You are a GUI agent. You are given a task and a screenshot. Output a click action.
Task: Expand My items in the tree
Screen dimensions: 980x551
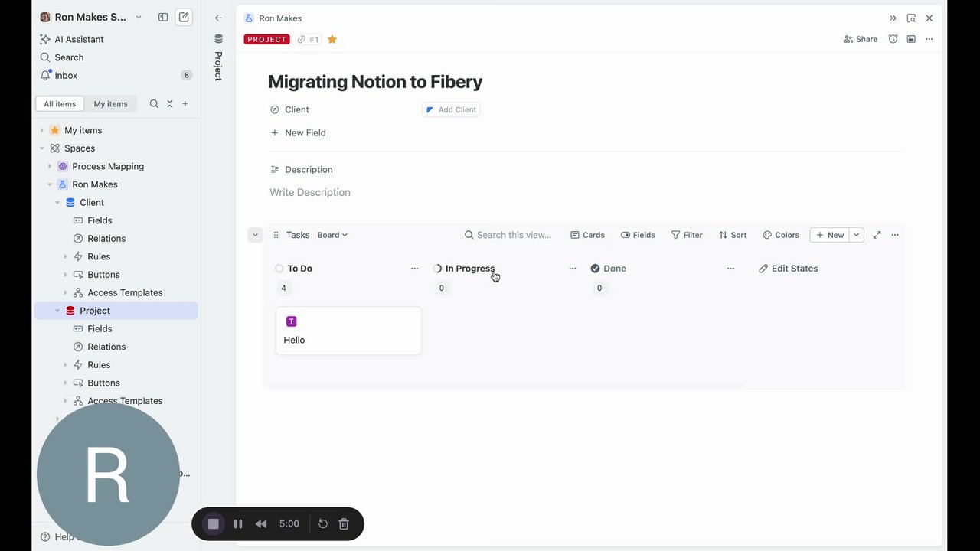(x=42, y=130)
